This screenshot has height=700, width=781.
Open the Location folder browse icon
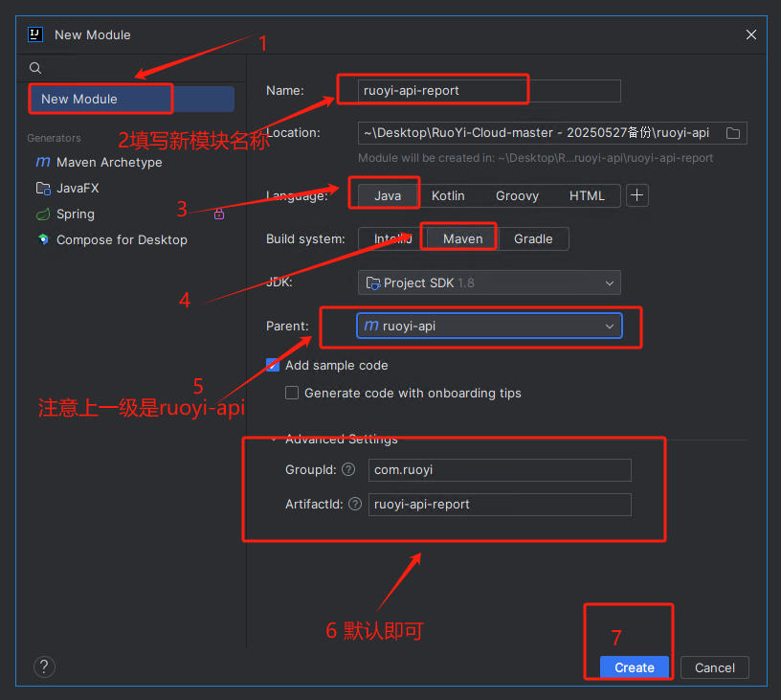(733, 133)
